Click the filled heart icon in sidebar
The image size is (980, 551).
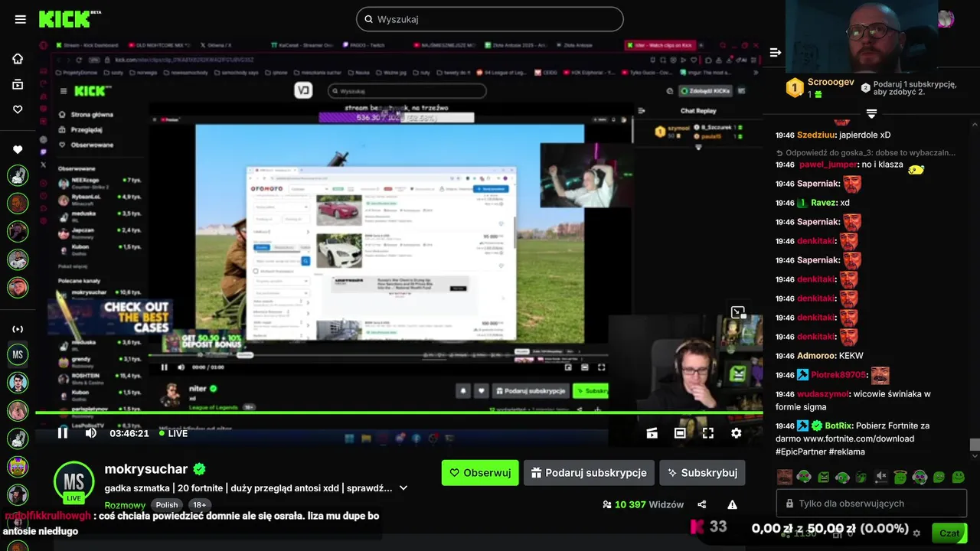click(18, 149)
